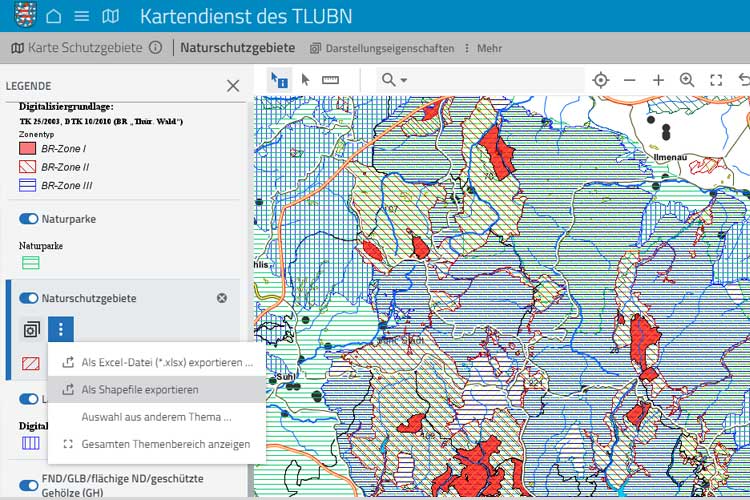Click the green Naturparke legend symbol
Screen dimensions: 750x500
click(31, 263)
